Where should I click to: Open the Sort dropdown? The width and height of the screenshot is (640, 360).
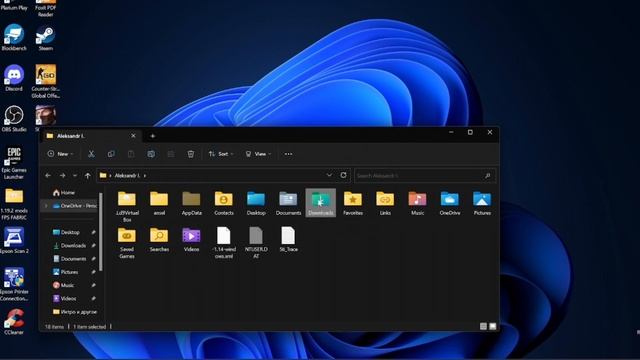coord(221,154)
